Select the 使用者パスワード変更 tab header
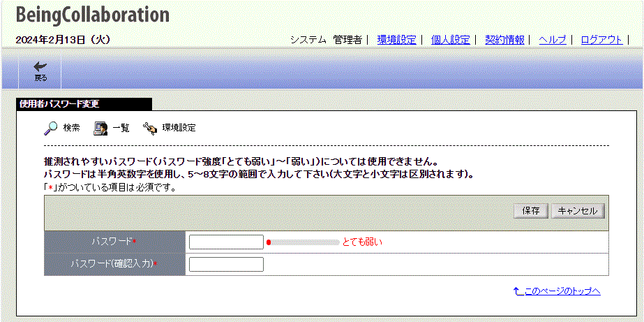This screenshot has width=644, height=322. pyautogui.click(x=84, y=104)
